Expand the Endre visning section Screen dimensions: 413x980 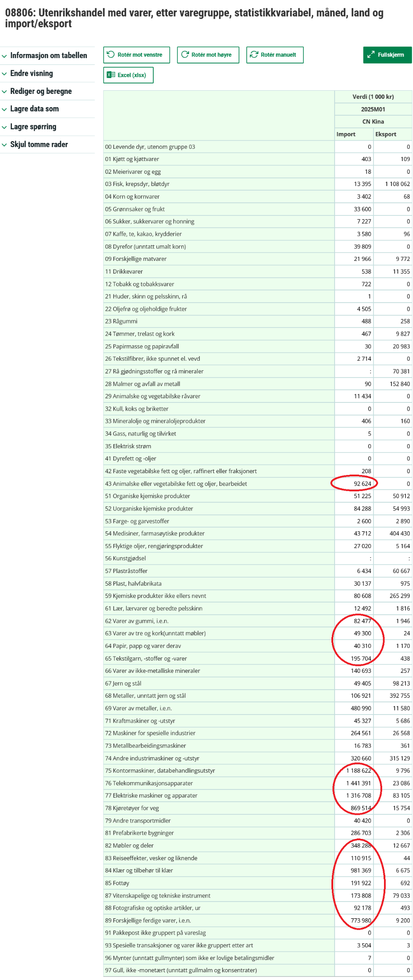coord(47,73)
